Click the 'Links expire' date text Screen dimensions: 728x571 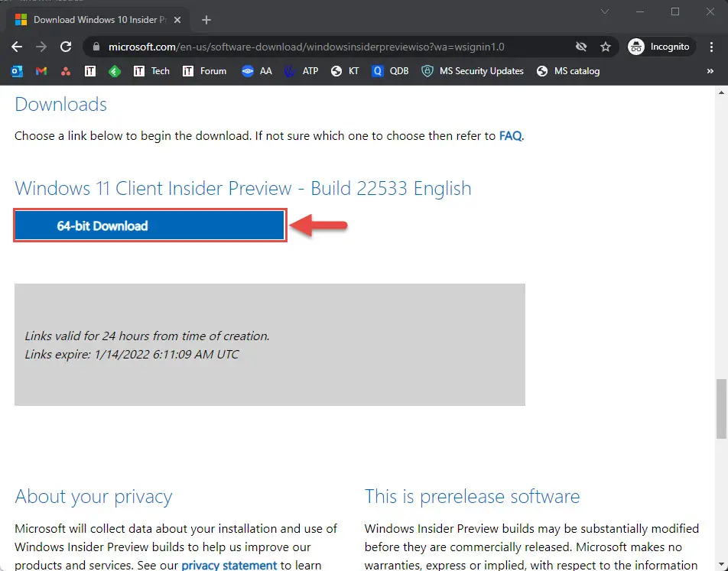pos(132,354)
